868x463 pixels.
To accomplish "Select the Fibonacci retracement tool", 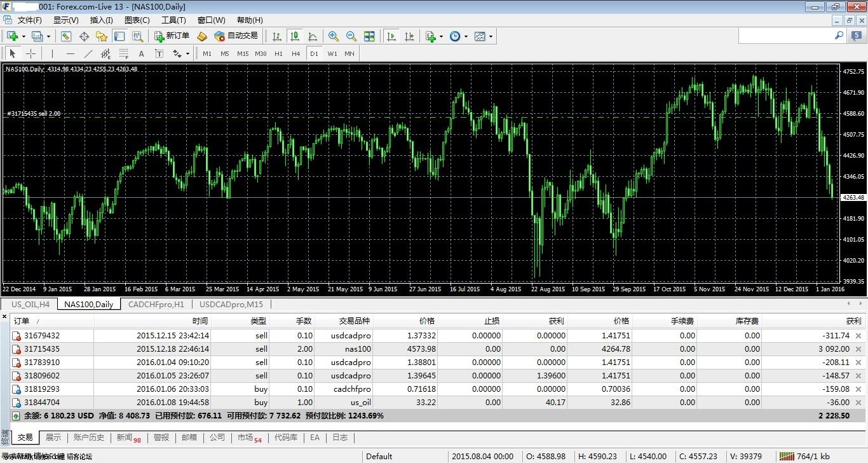I will (123, 53).
